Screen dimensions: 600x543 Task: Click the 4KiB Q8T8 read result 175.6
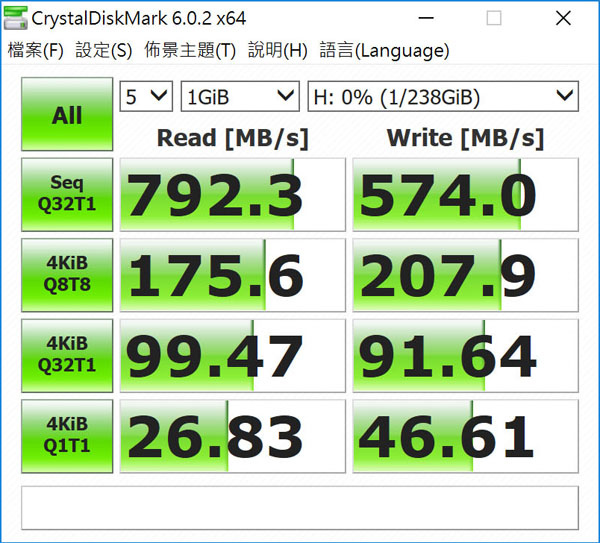point(233,275)
